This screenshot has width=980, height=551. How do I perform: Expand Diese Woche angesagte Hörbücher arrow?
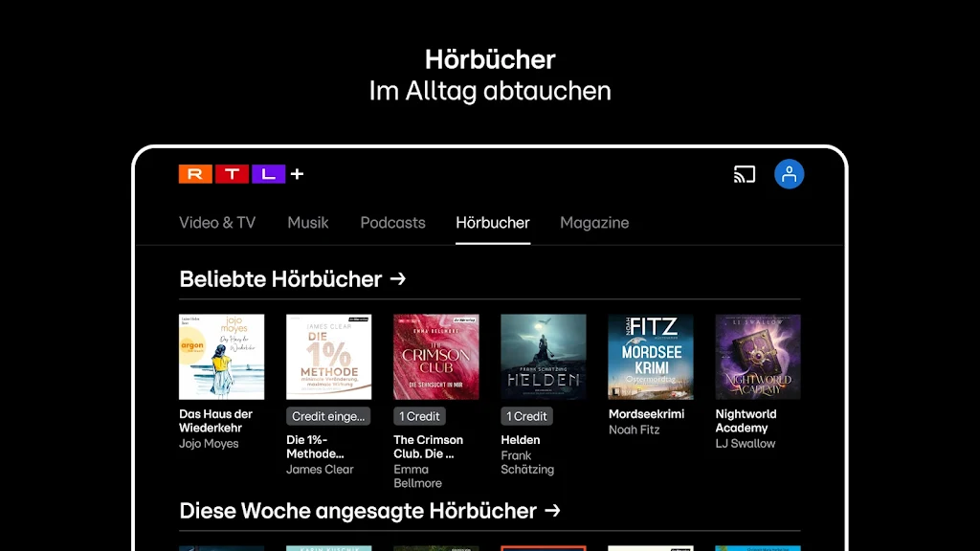pos(552,511)
